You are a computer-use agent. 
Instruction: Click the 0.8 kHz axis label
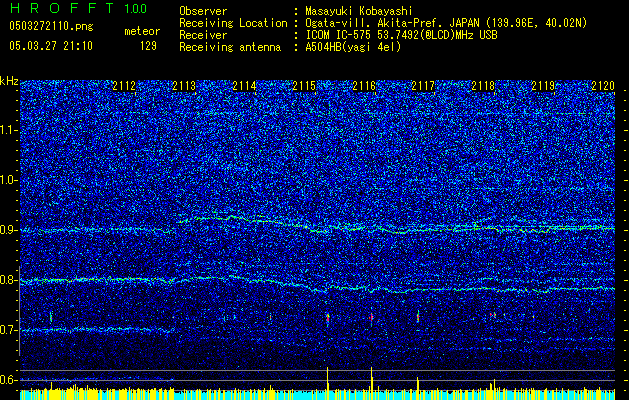tap(8, 280)
